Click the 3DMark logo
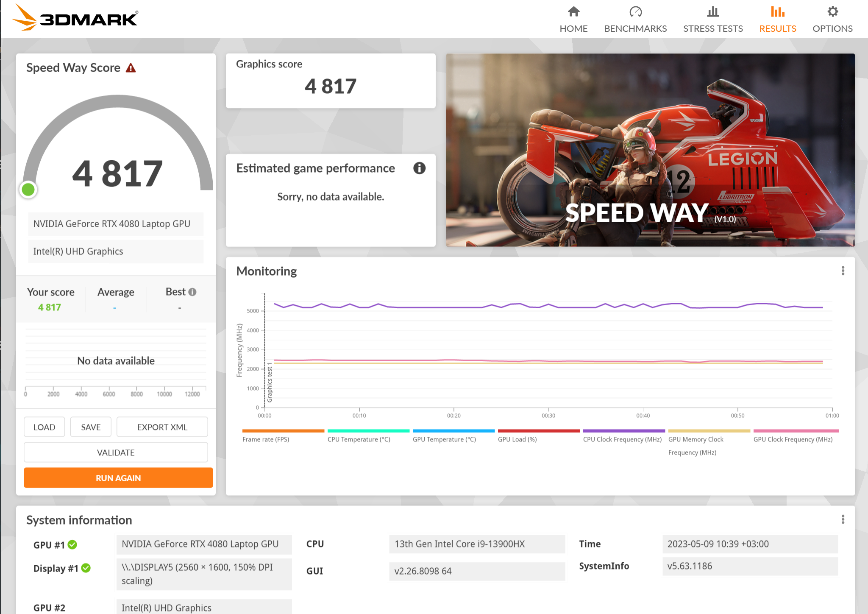 pyautogui.click(x=75, y=18)
